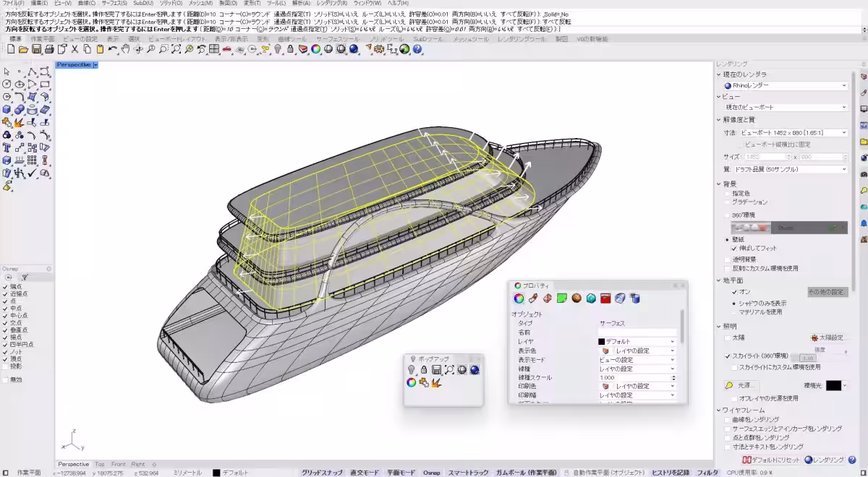Viewport: 868px width, 477px height.
Task: Click the Help question mark icon in toolbar
Action: point(417,49)
